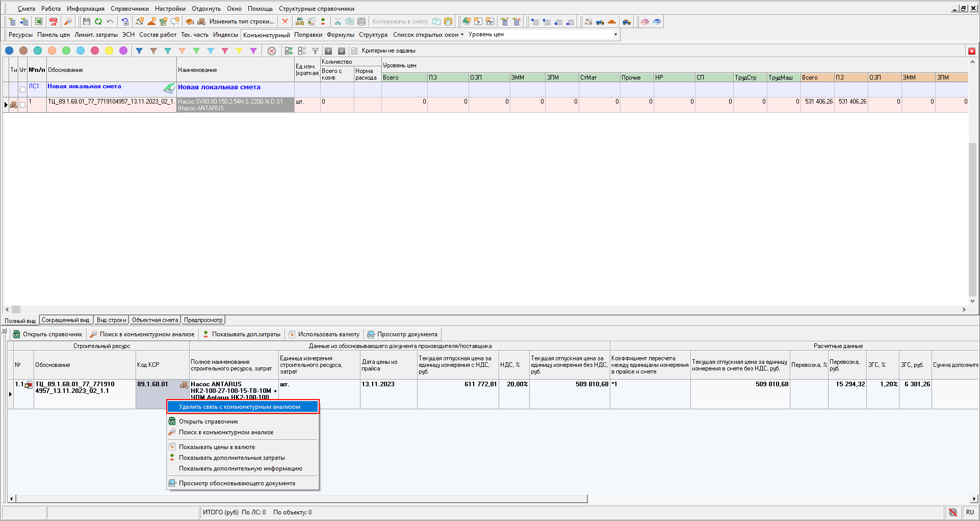Image resolution: width=980 pixels, height=521 pixels.
Task: Click the floppy disk save icon
Action: click(86, 21)
